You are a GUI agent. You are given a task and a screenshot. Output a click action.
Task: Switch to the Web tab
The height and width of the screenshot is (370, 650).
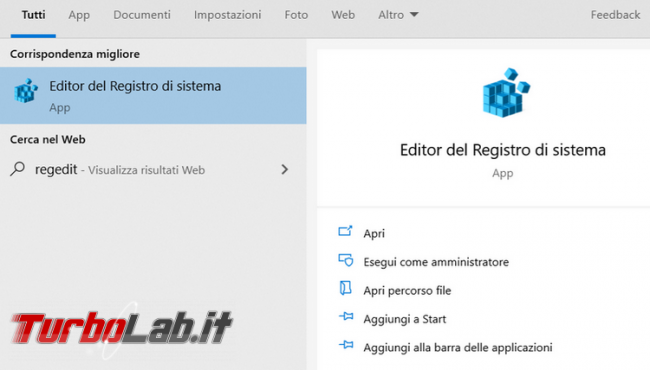point(343,15)
